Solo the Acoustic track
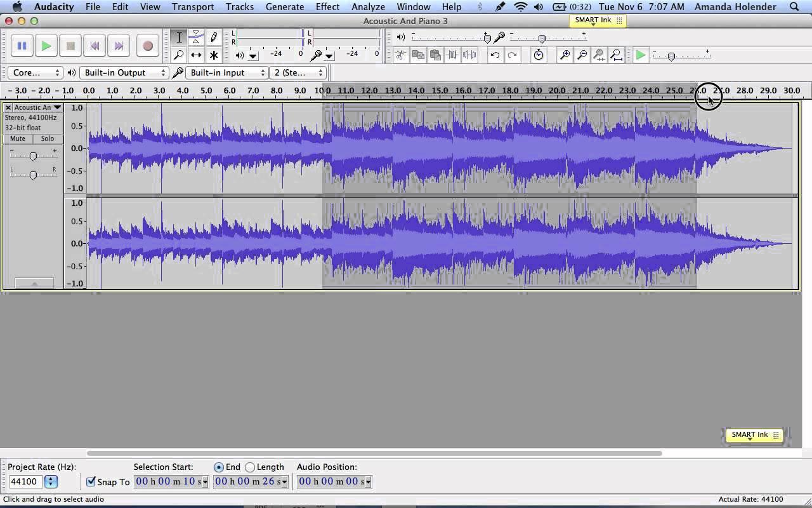Viewport: 812px width, 508px height. pos(48,138)
